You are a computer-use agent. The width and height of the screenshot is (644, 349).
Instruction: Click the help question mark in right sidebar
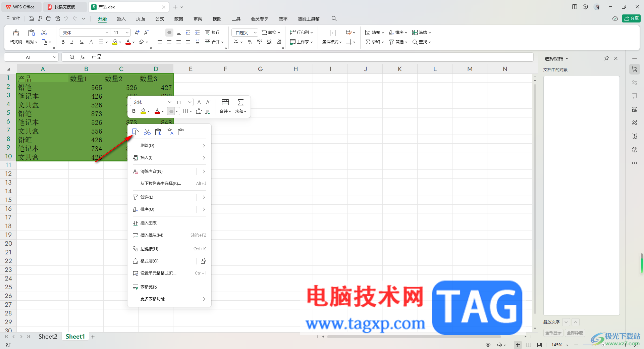click(635, 150)
